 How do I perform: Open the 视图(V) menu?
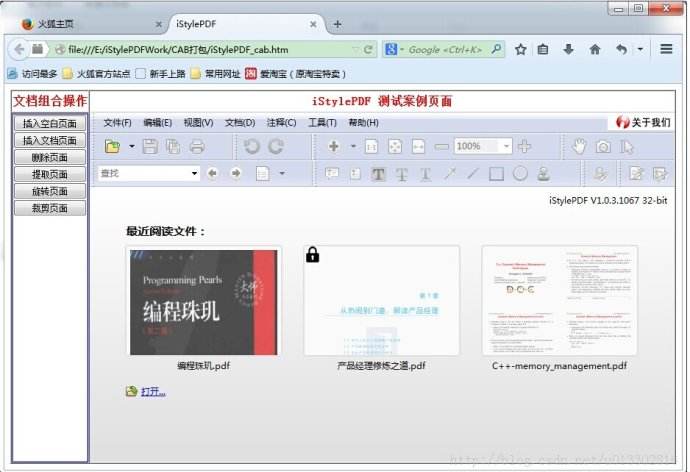coord(198,123)
